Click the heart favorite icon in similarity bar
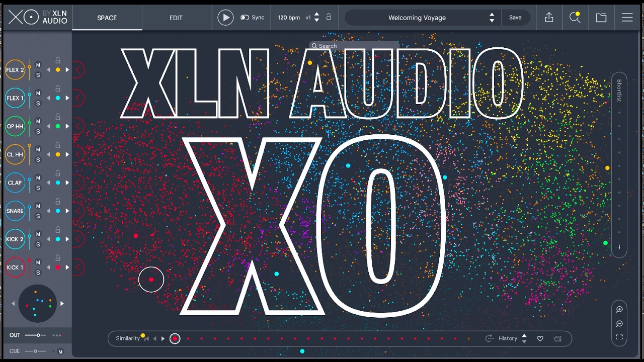 click(x=540, y=338)
